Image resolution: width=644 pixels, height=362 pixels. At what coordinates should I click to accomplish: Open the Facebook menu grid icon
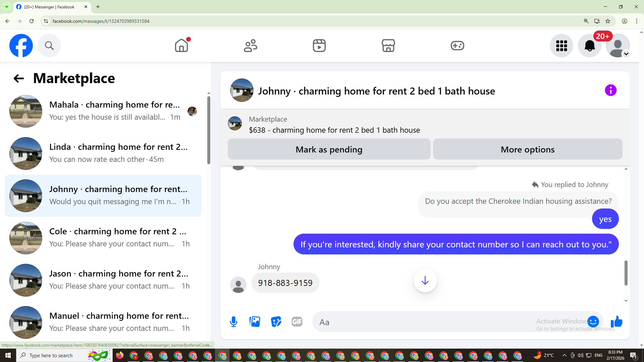[x=561, y=46]
